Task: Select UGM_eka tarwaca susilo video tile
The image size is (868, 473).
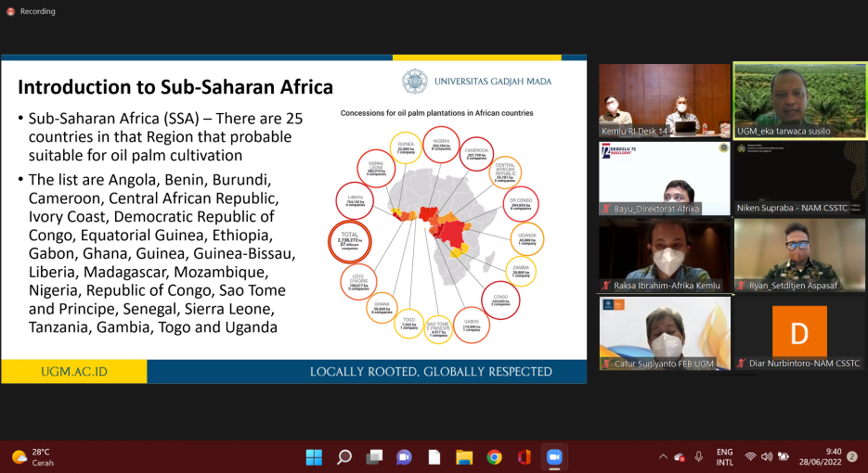Action: (x=799, y=100)
